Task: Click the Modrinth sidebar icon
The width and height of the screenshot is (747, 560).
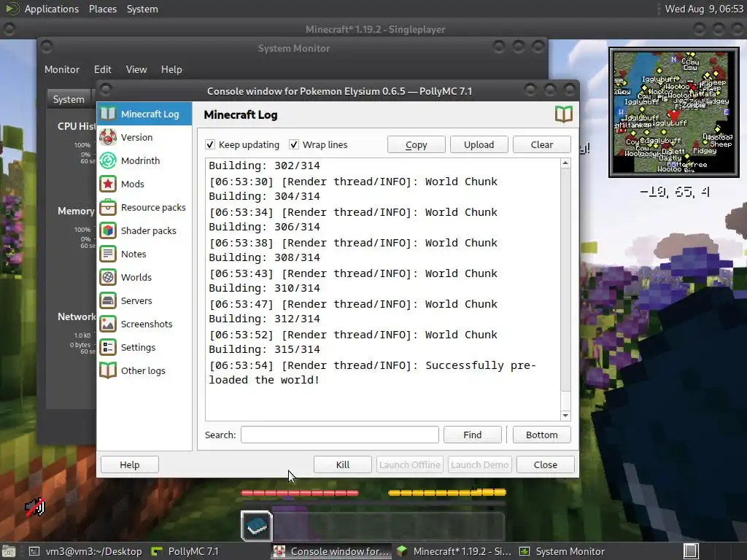Action: (108, 160)
